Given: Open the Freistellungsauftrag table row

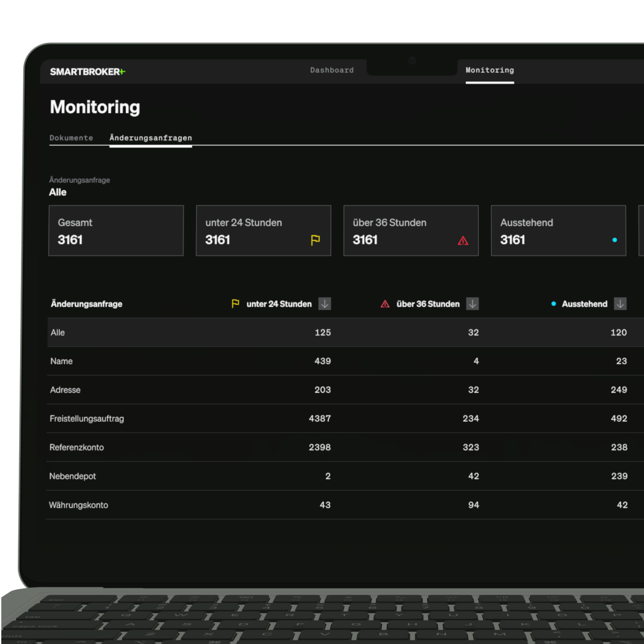Looking at the screenshot, I should tap(87, 418).
